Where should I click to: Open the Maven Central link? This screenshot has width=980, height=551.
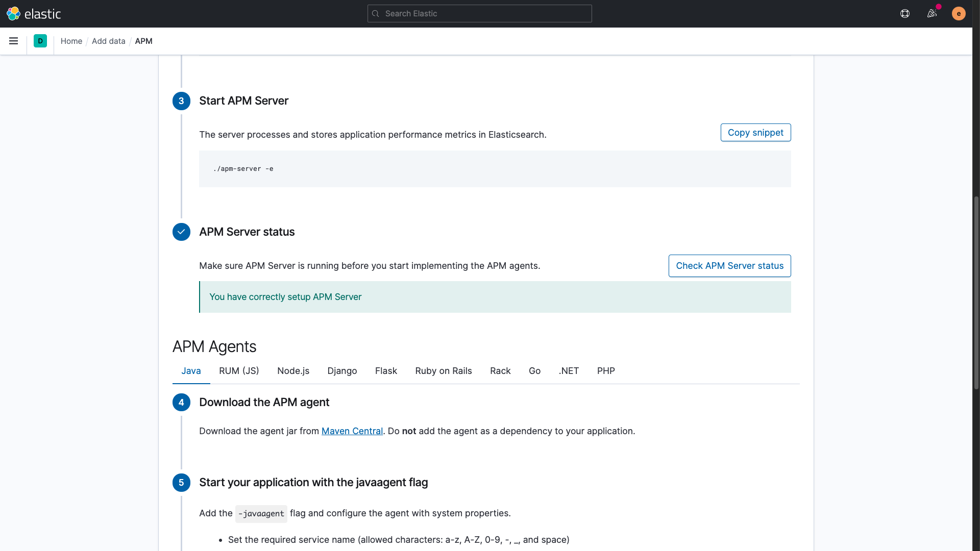(x=352, y=431)
